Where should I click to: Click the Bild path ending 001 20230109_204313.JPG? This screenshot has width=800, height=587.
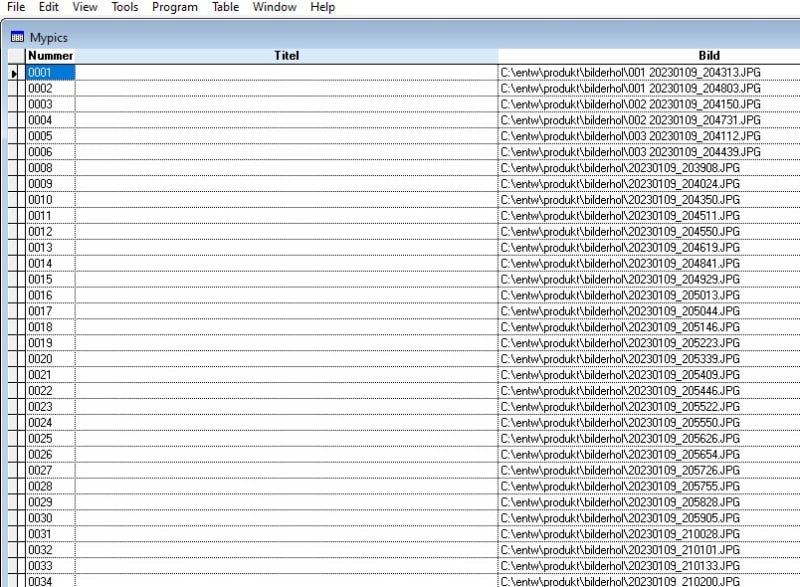pyautogui.click(x=630, y=72)
